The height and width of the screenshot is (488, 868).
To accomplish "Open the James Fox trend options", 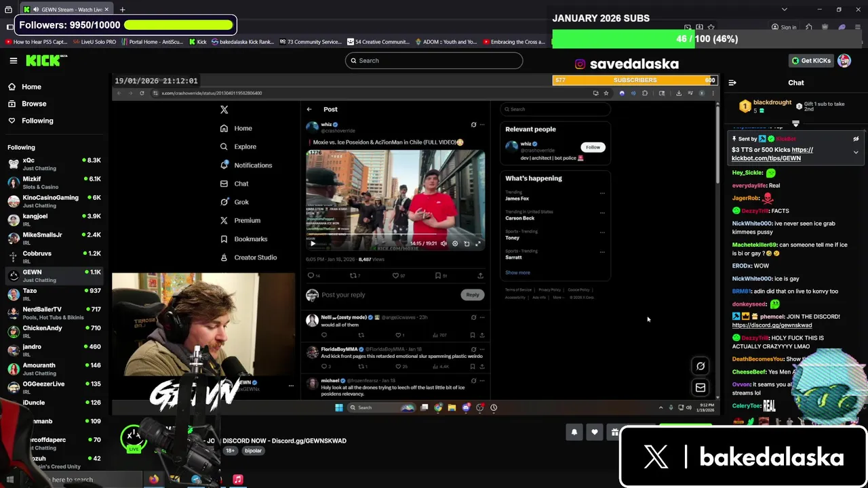I will pyautogui.click(x=601, y=193).
